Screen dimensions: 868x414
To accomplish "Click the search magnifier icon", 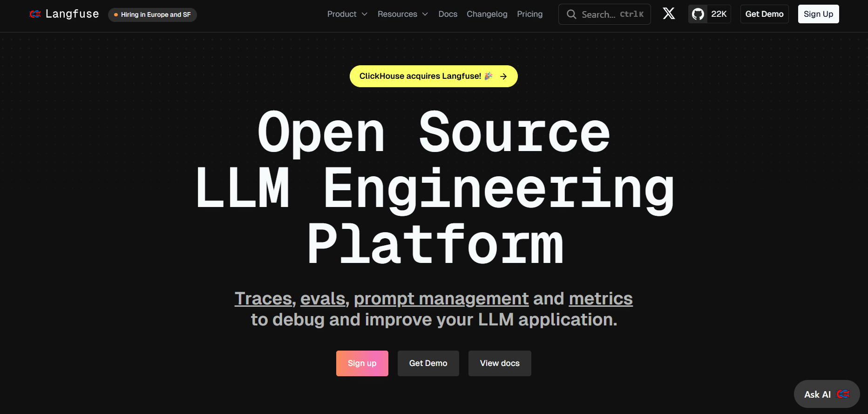I will (x=571, y=14).
